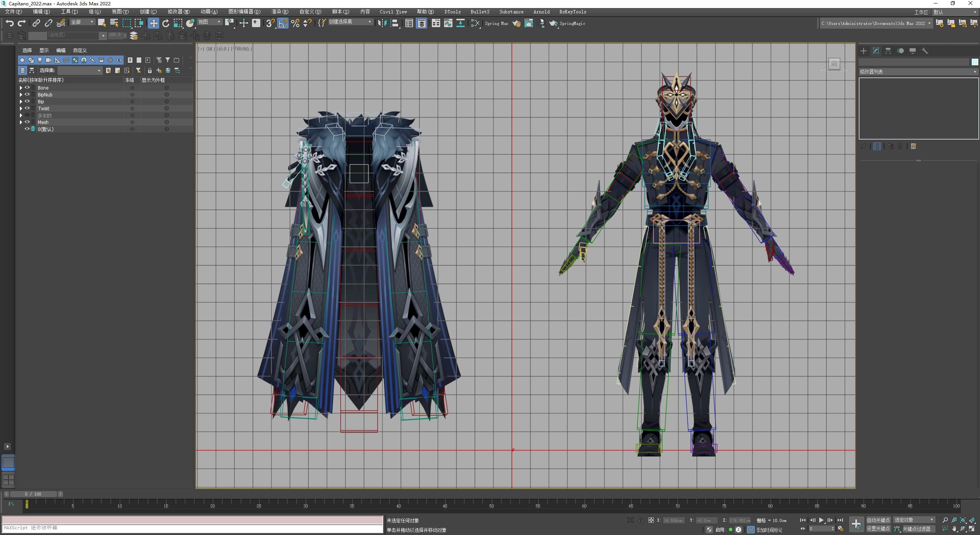This screenshot has width=980, height=535.
Task: Expand the BipNub layer
Action: point(21,95)
